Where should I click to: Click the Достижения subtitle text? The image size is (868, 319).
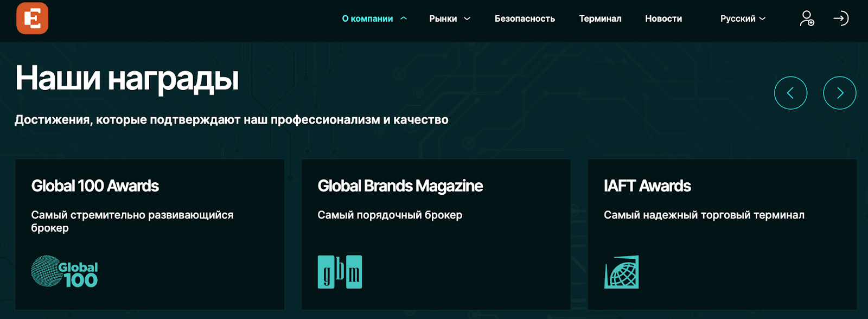tap(231, 120)
